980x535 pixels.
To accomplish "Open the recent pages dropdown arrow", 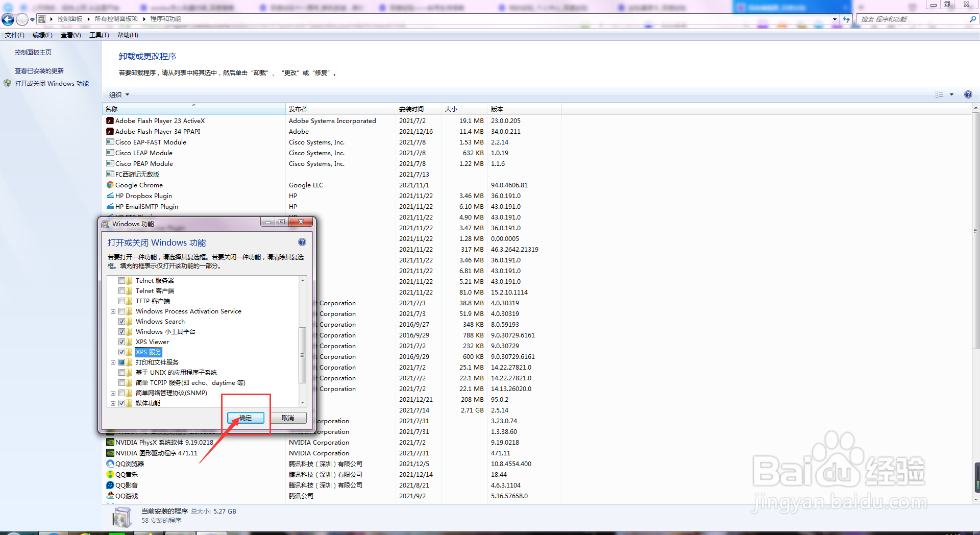I will point(32,19).
